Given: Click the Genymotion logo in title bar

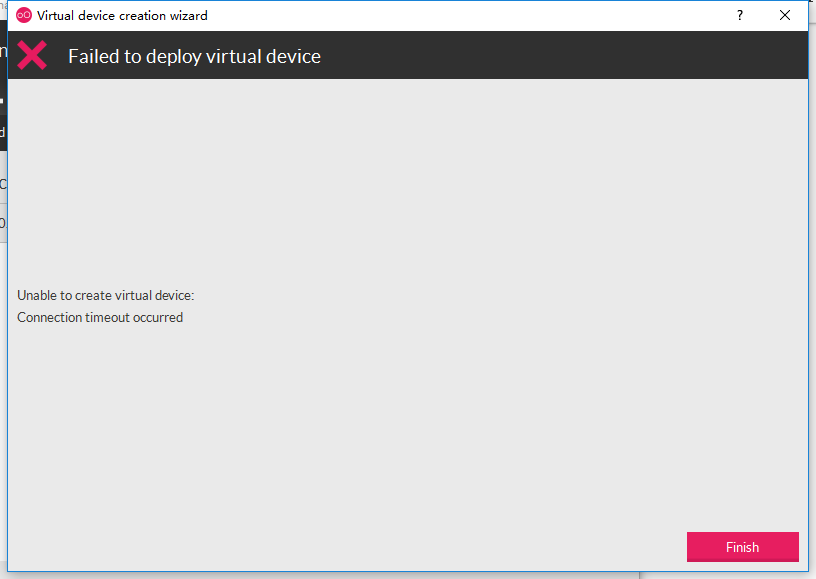Looking at the screenshot, I should [24, 16].
